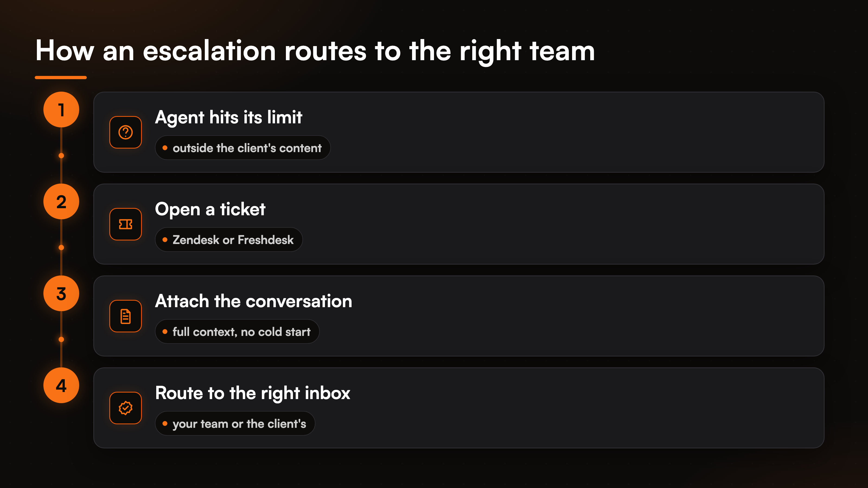This screenshot has height=488, width=868.
Task: Click the timeline dot between steps 3 and 4
Action: tap(61, 339)
